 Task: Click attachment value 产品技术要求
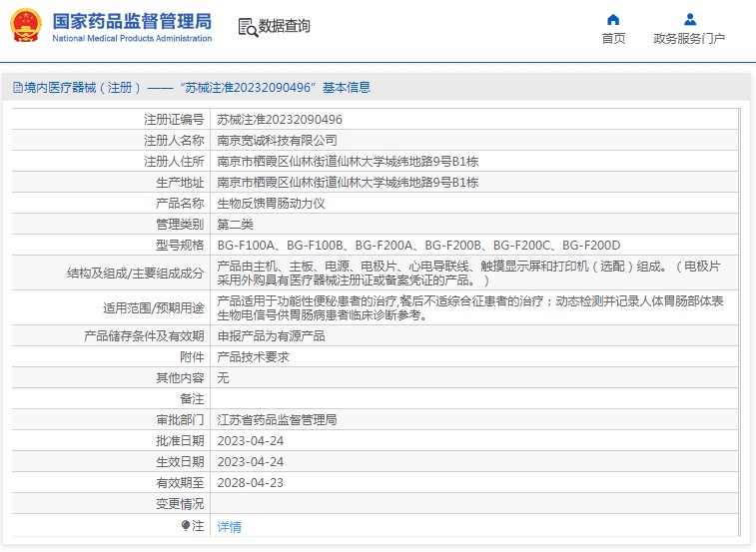tap(253, 356)
